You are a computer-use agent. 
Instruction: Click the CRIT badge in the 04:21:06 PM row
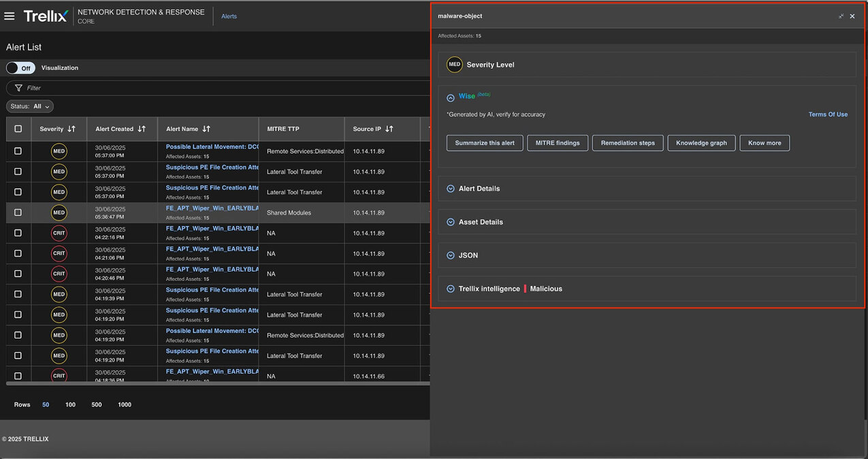tap(59, 253)
